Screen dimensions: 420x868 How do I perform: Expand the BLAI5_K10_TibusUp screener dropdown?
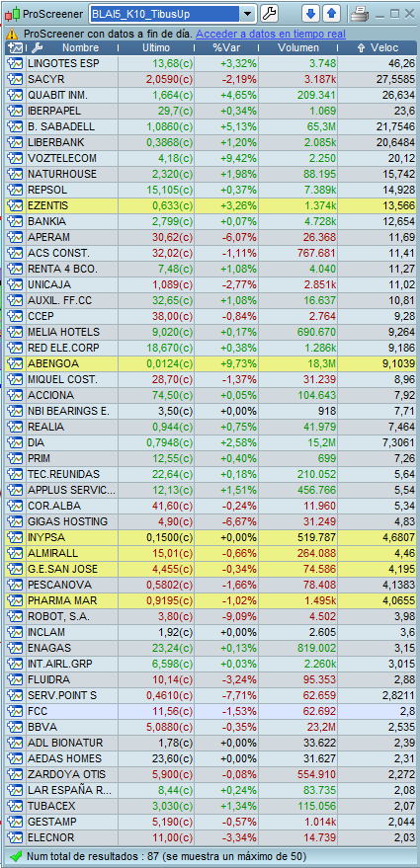tap(247, 13)
